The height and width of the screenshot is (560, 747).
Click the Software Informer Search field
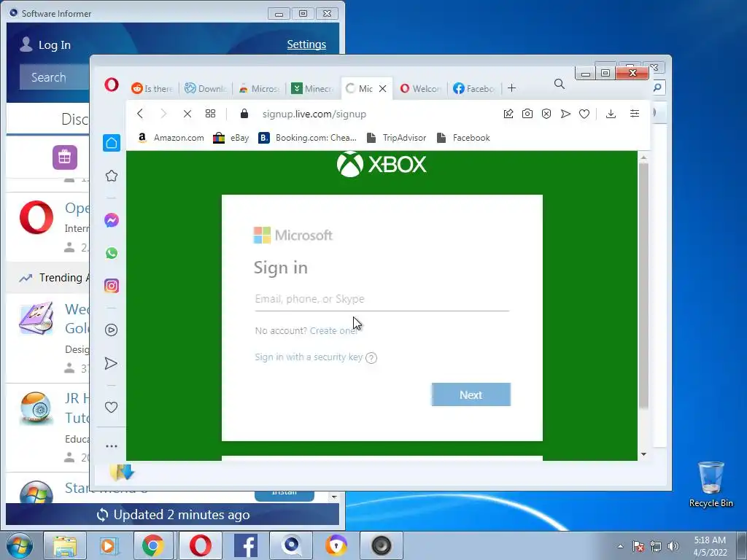54,77
